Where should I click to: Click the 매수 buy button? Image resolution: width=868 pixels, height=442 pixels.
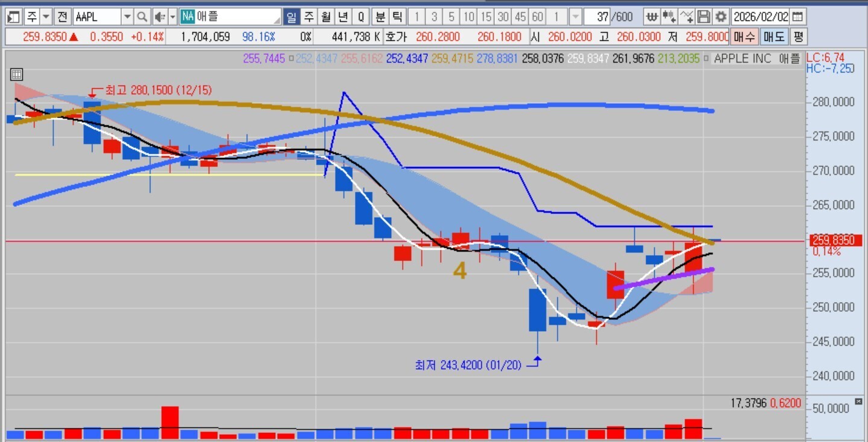744,37
